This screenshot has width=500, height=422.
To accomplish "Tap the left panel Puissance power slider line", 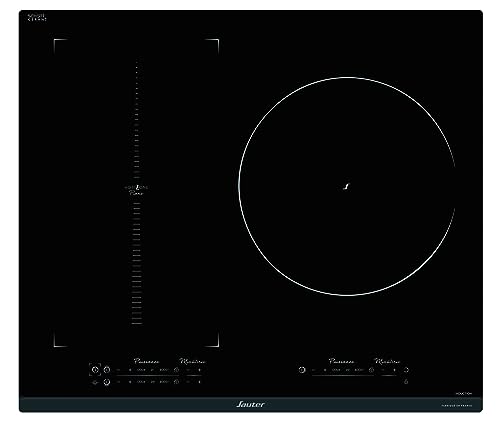I will coord(148,375).
